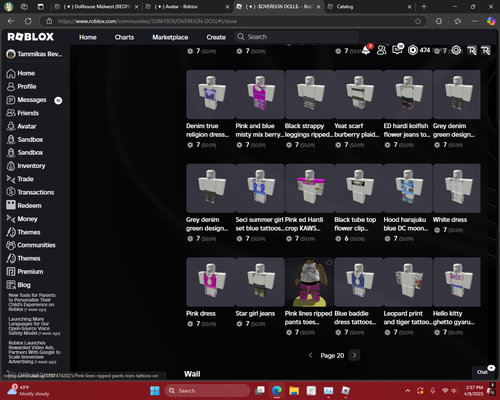Click the Roblox search field
Viewport: 500px width, 400px height.
pos(297,37)
